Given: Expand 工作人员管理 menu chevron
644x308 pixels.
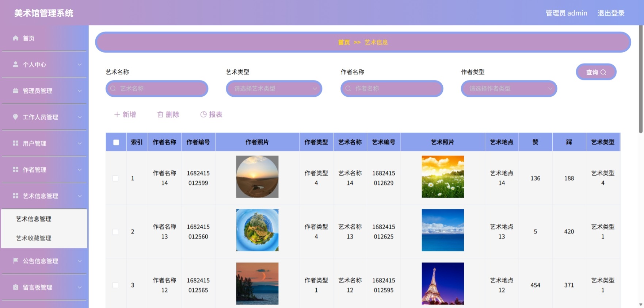Looking at the screenshot, I should pyautogui.click(x=80, y=117).
